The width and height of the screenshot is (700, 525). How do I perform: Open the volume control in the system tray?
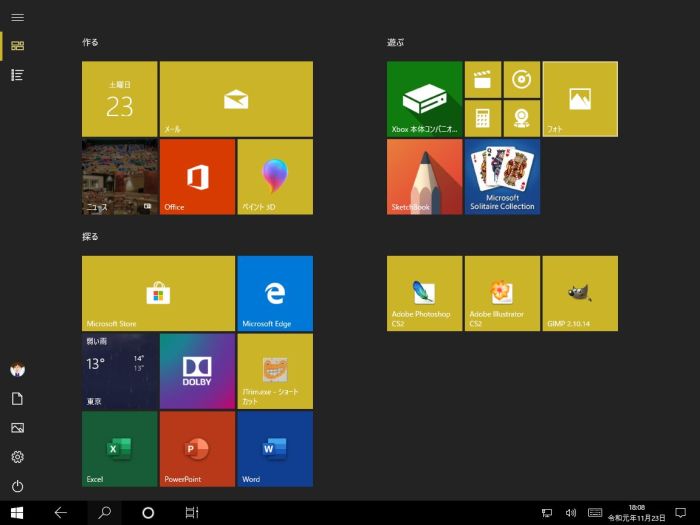pos(570,513)
